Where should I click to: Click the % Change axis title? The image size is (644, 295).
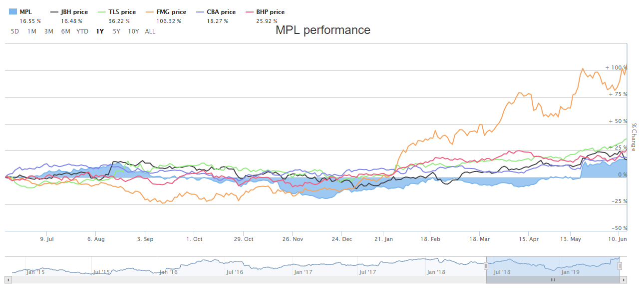click(x=633, y=137)
